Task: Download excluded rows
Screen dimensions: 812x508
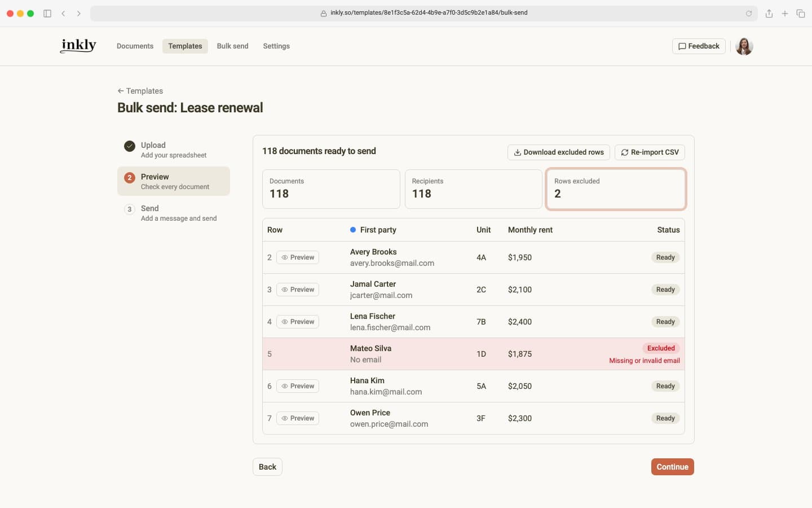Action: click(559, 152)
